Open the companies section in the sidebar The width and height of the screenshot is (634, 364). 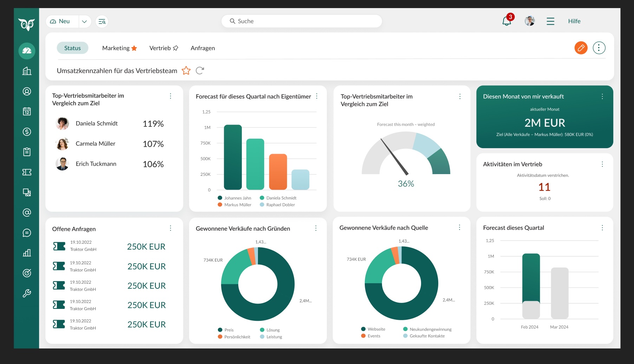[x=27, y=71]
